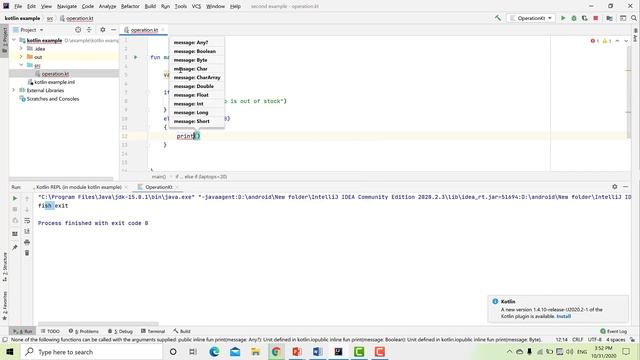Select kotlin example.iml file

pyautogui.click(x=54, y=82)
